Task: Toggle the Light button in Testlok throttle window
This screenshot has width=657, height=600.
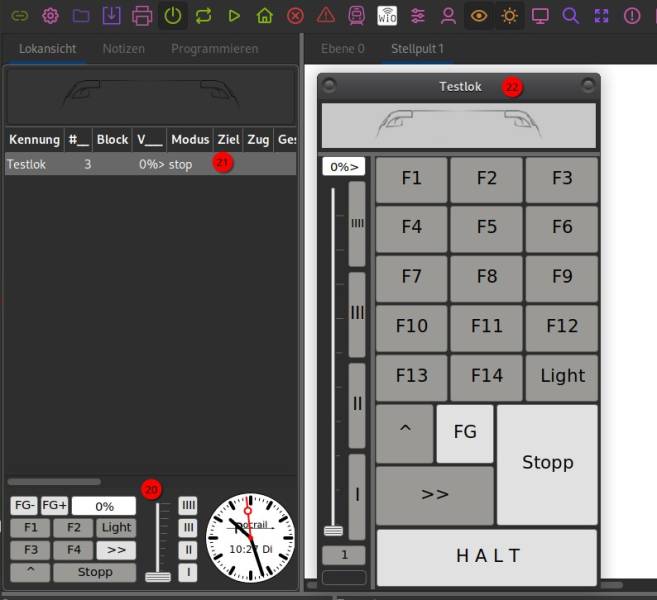Action: [x=562, y=377]
